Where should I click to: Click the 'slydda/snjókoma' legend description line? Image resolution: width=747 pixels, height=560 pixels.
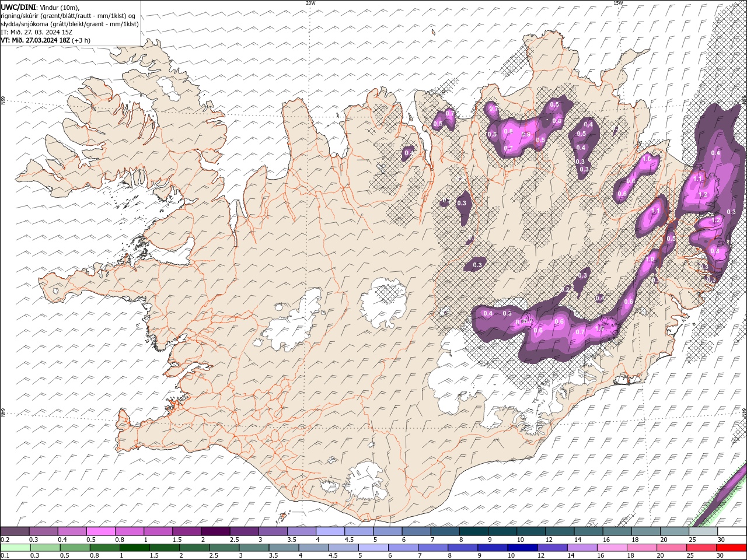point(70,24)
